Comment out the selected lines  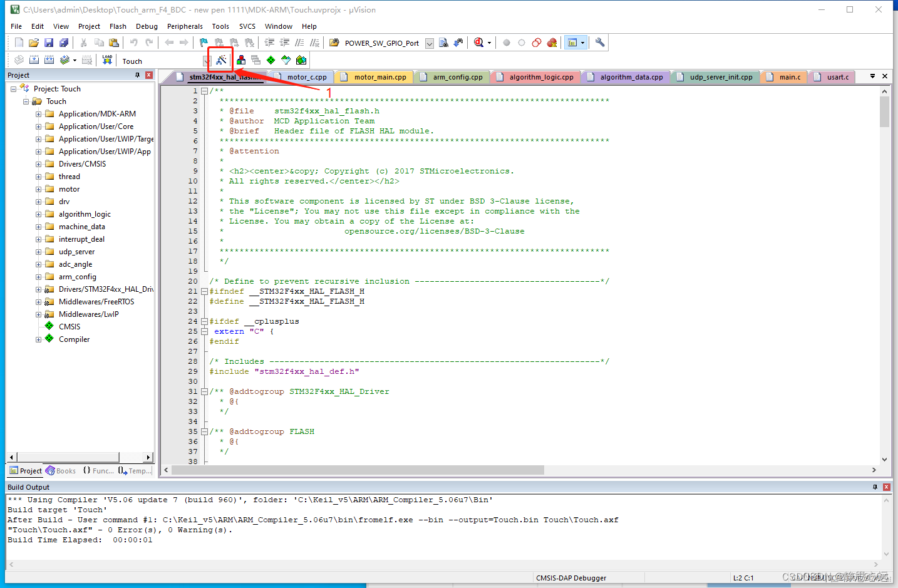point(300,43)
